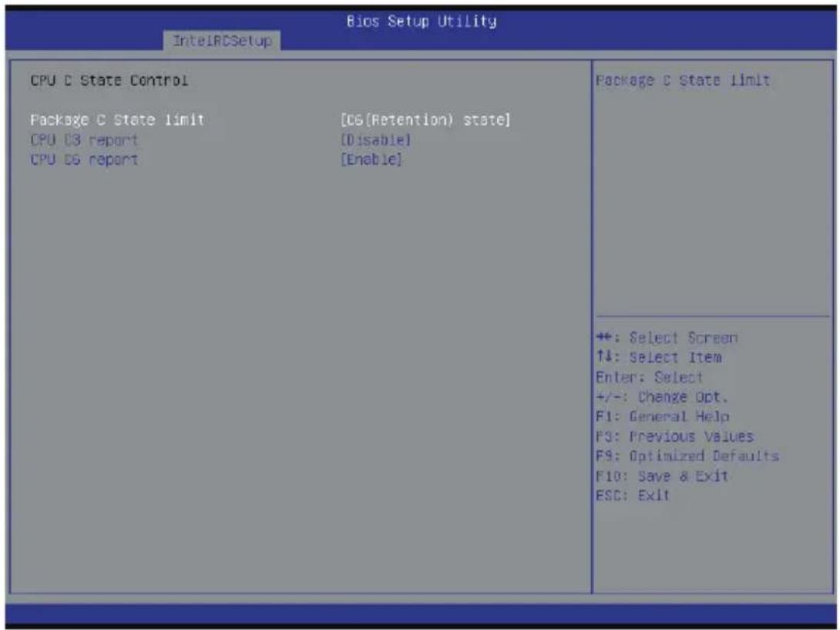Click the F3: Previous Values hint
Image resolution: width=840 pixels, height=630 pixels.
(675, 436)
